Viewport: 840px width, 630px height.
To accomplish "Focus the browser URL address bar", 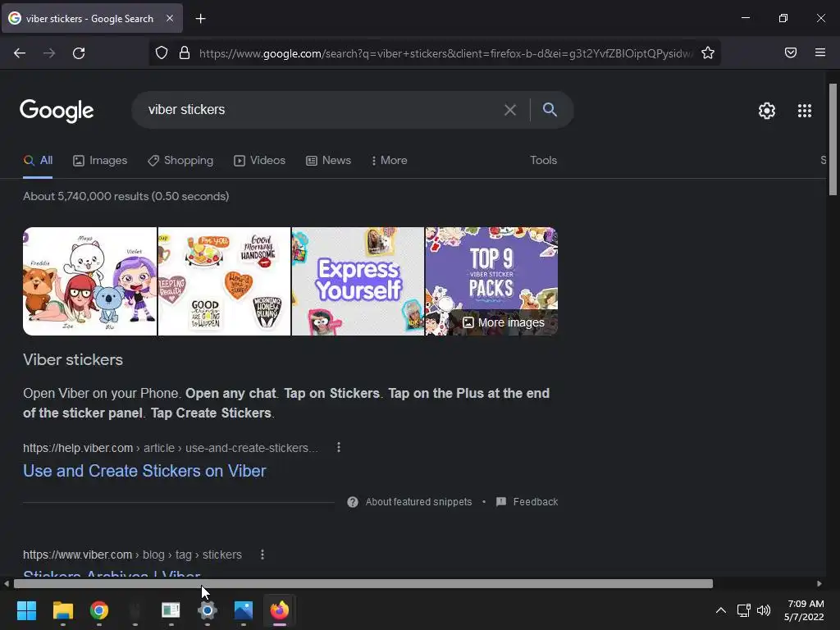I will pos(445,53).
